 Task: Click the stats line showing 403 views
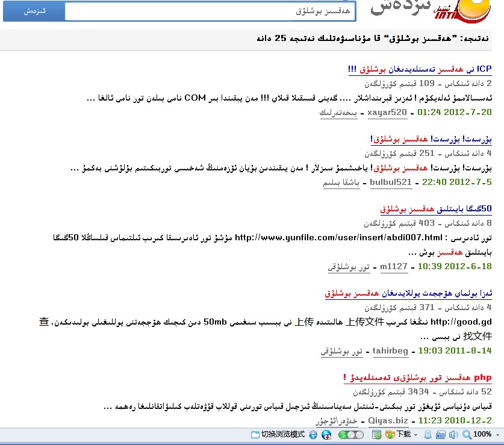pos(428,223)
